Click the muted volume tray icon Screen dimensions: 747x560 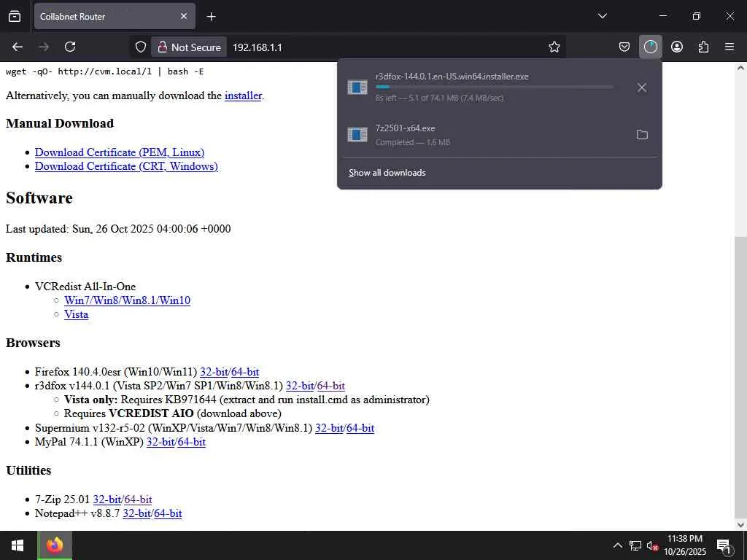tap(652, 545)
